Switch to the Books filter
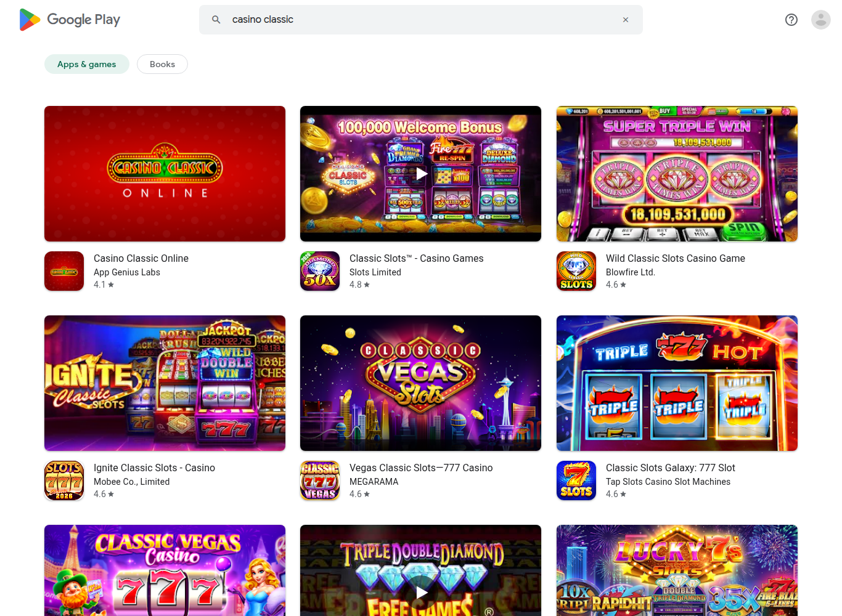 (162, 64)
